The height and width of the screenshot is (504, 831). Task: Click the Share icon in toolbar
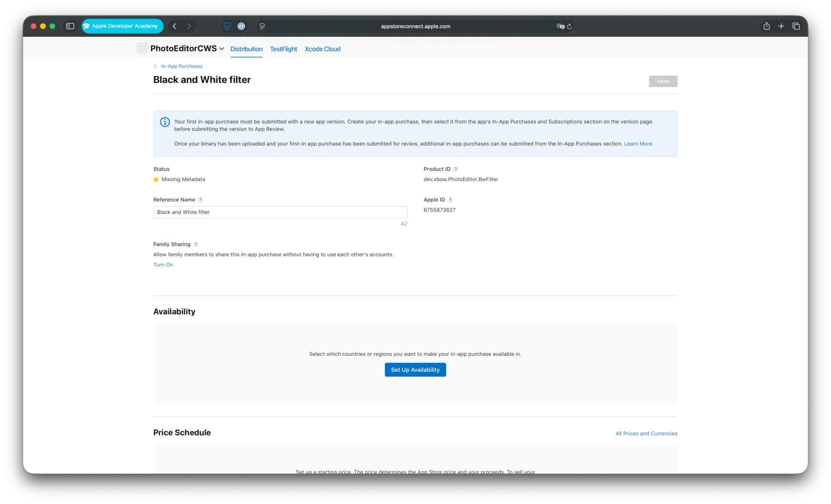pyautogui.click(x=767, y=26)
